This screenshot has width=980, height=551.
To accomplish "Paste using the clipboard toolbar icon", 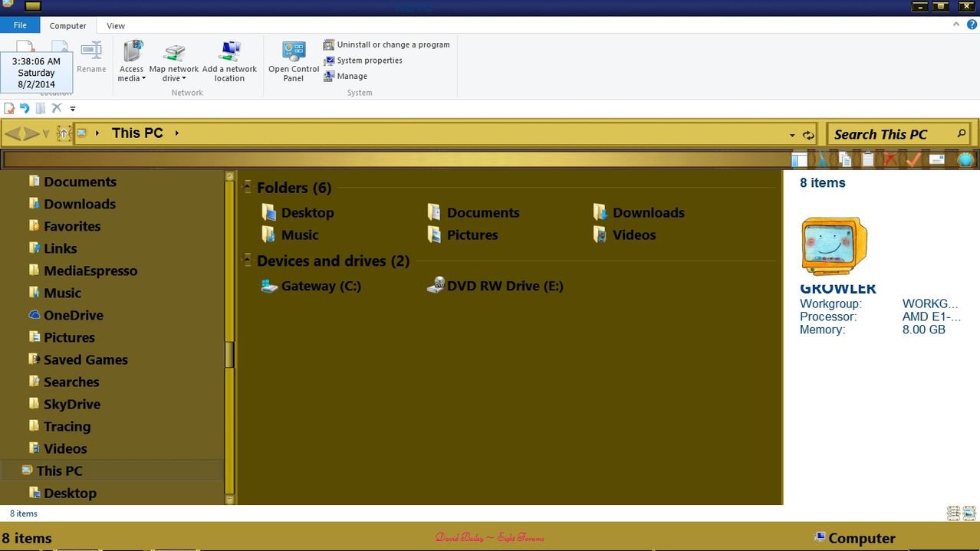I will [x=867, y=159].
